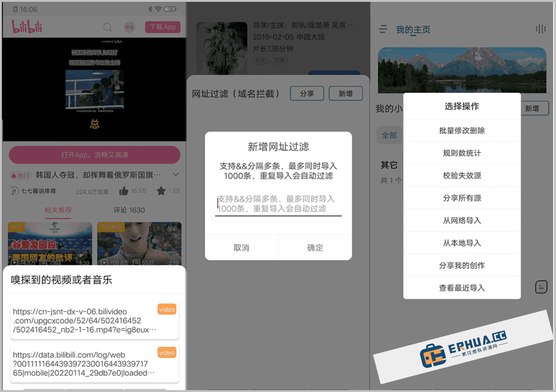Tap the 登录 avatar icon on bilibili
Viewport: 556px width, 392px height.
click(129, 27)
